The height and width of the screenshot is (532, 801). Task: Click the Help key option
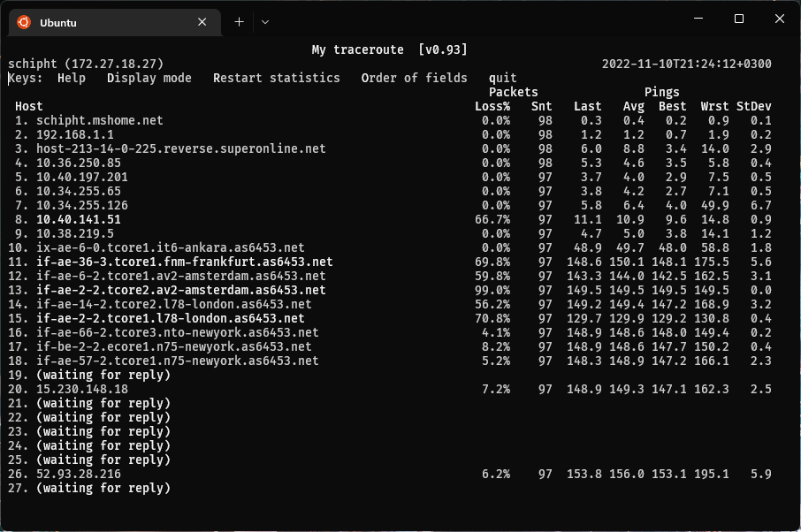[72, 78]
